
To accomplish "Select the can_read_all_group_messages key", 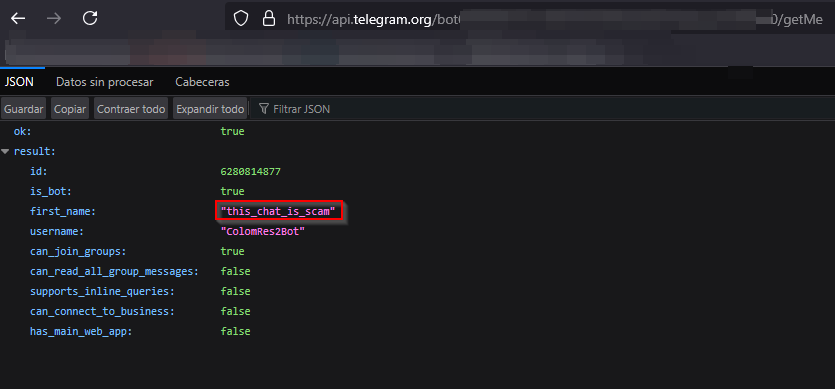I will (x=114, y=272).
